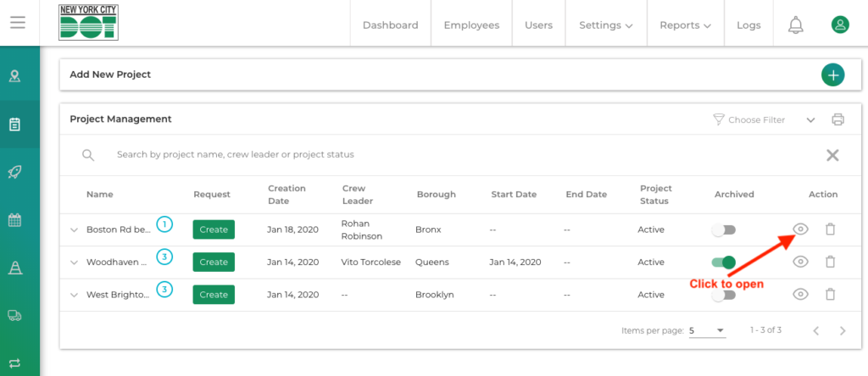Go to the Employees tab
Viewport: 868px width, 376px height.
point(471,25)
